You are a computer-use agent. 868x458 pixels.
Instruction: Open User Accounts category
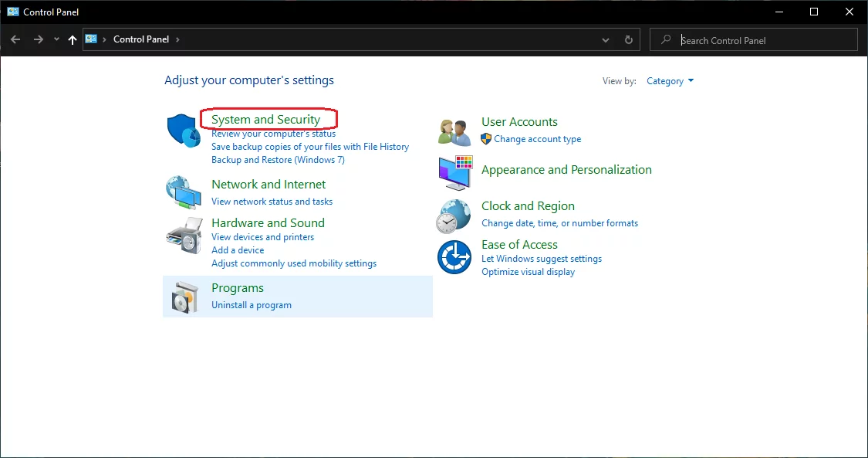click(x=519, y=122)
